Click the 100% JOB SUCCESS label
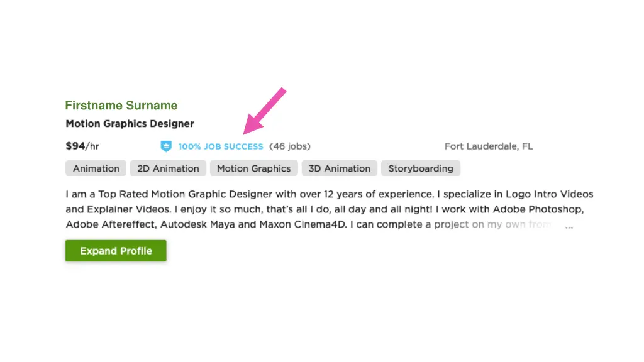644x362 pixels. [x=221, y=146]
